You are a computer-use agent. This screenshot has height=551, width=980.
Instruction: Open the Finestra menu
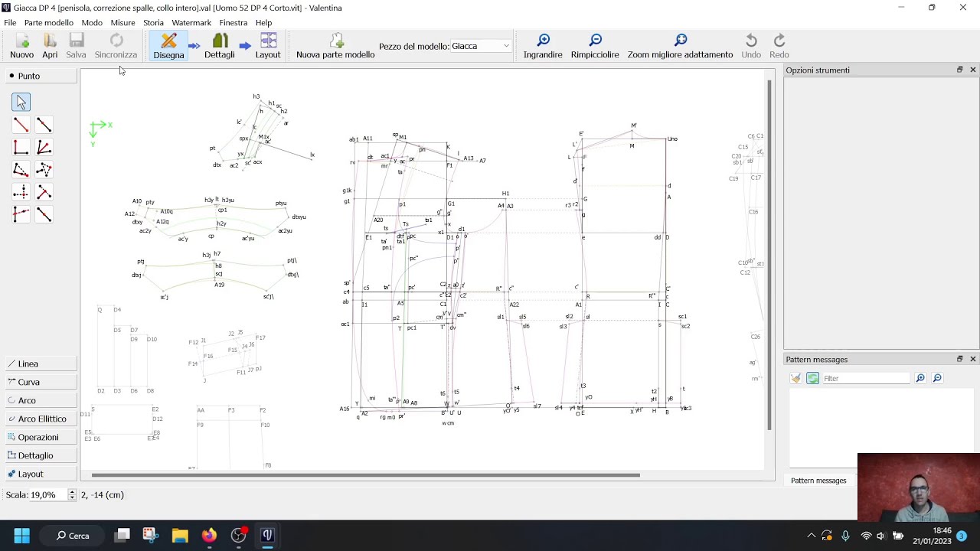coord(234,23)
